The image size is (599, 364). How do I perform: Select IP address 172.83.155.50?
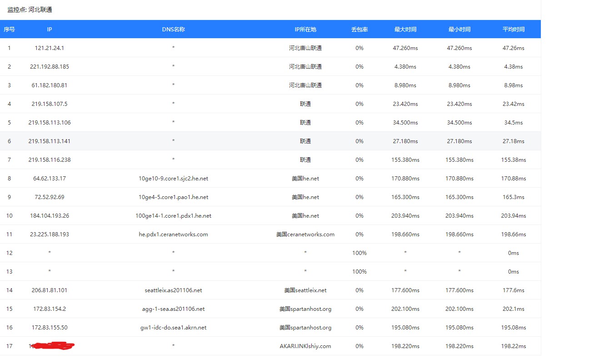pos(50,327)
